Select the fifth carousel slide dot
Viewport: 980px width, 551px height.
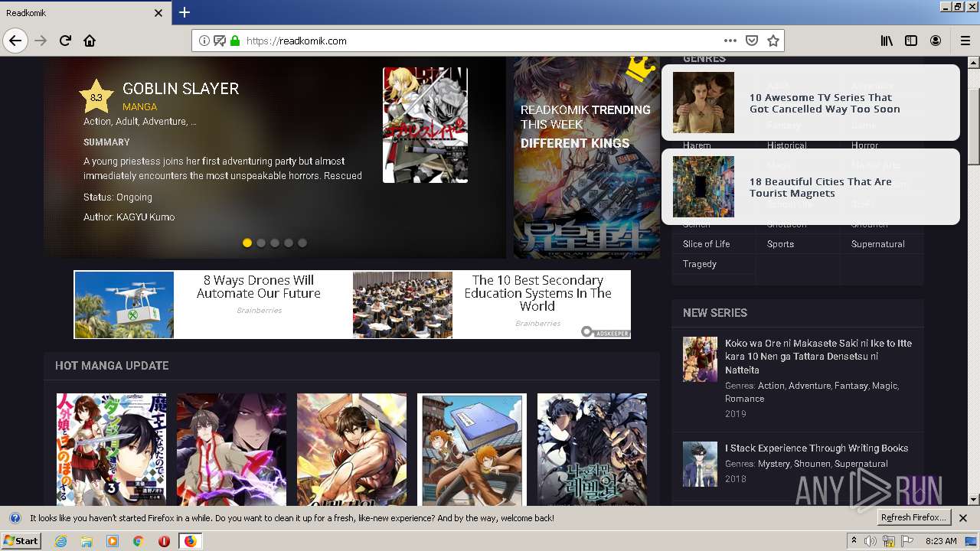[302, 243]
